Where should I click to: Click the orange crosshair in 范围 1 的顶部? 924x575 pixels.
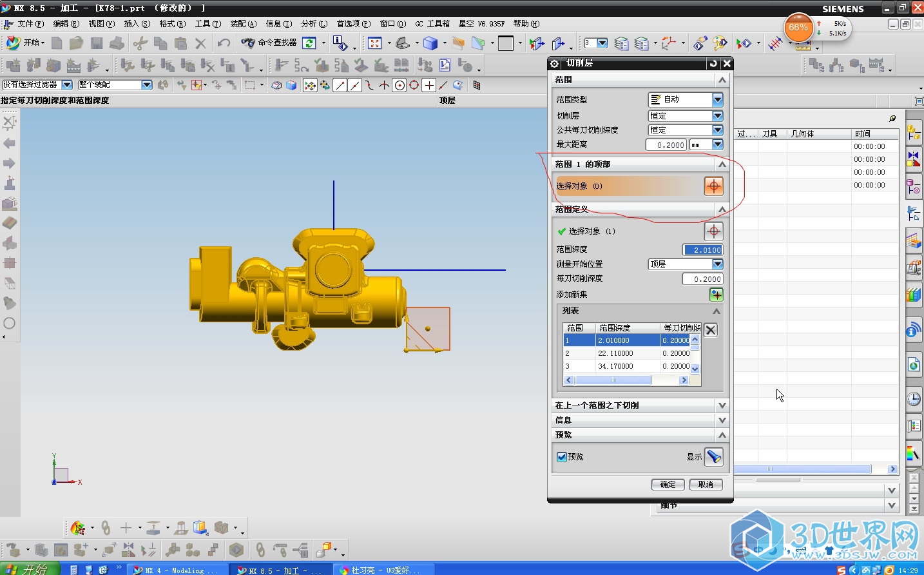713,186
